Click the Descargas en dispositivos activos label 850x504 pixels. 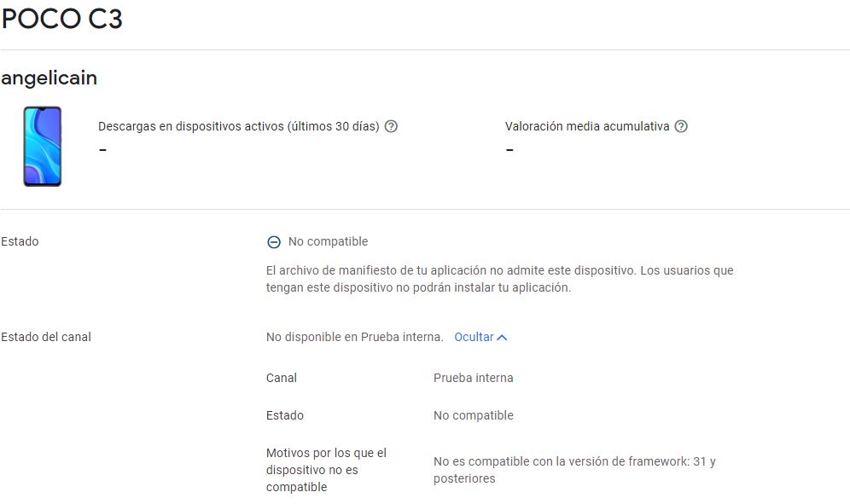click(x=238, y=126)
